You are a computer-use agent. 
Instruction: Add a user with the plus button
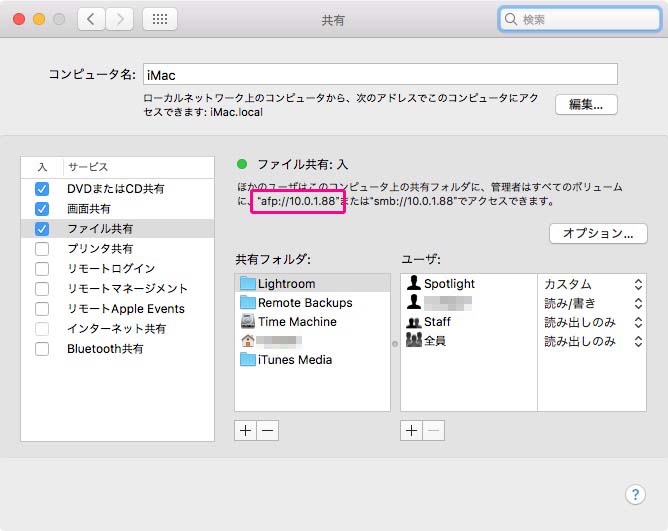pyautogui.click(x=412, y=430)
